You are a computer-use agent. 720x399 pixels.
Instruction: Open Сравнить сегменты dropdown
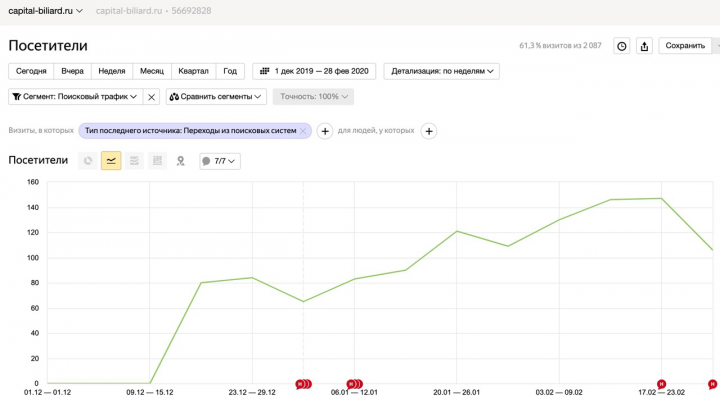[x=216, y=96]
